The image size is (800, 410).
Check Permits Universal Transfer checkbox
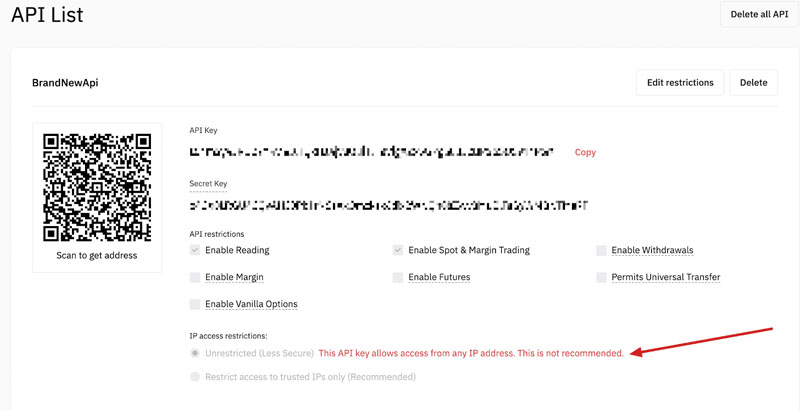click(x=602, y=277)
